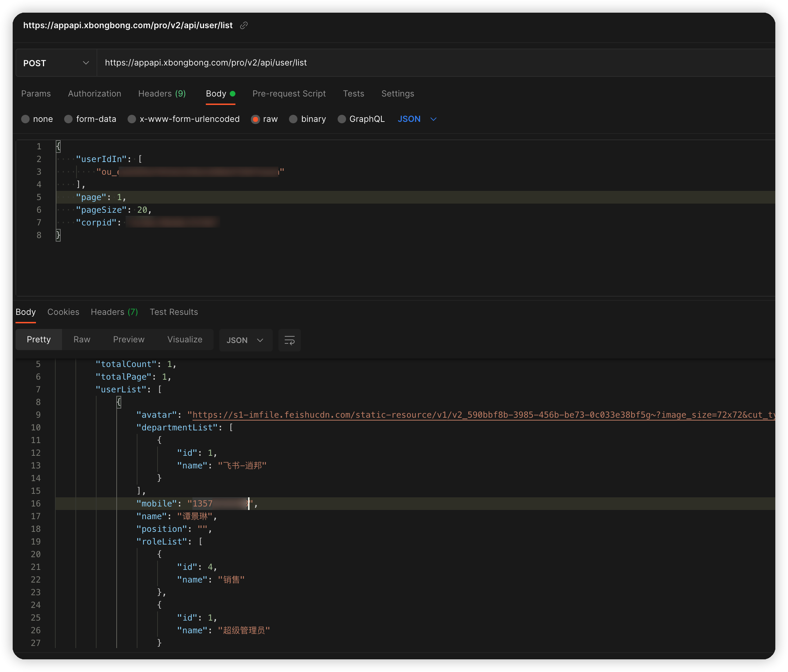The image size is (788, 672).
Task: Select the none body radio option
Action: (x=25, y=119)
